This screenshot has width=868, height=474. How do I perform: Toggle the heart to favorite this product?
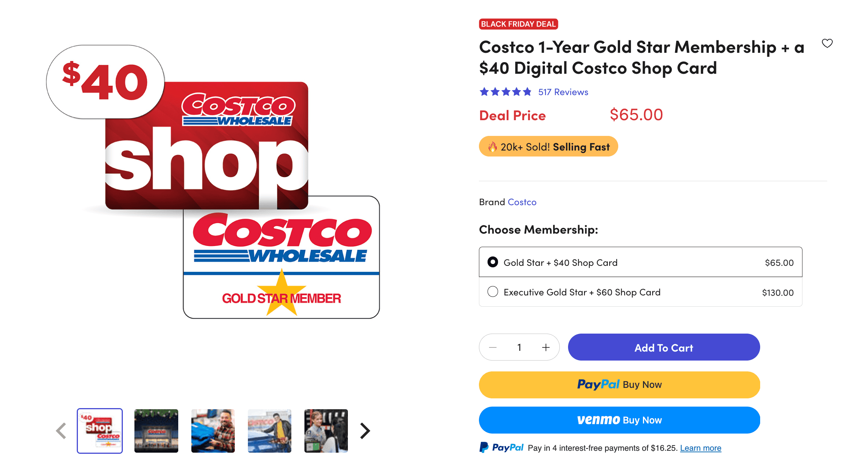pos(828,43)
